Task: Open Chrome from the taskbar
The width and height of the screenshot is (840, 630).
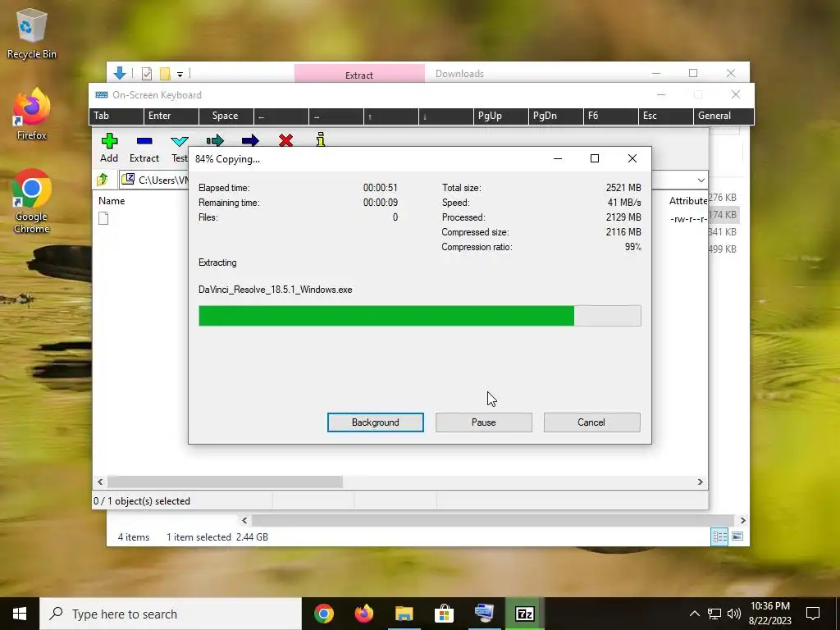Action: [323, 614]
